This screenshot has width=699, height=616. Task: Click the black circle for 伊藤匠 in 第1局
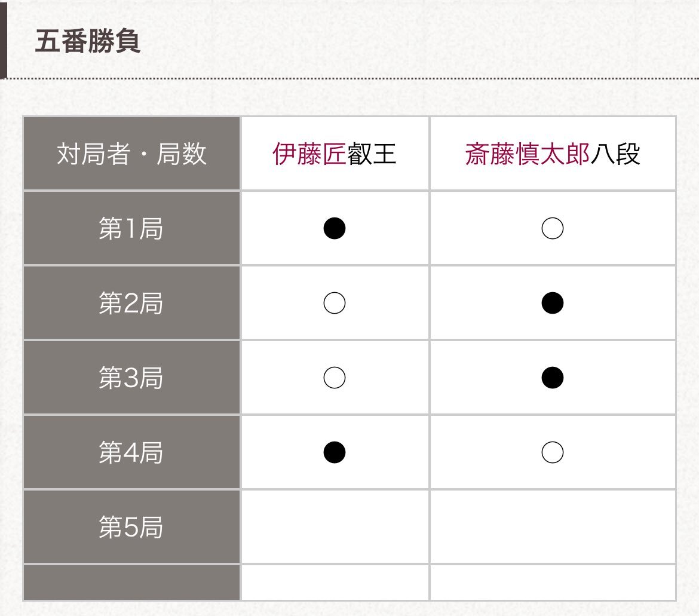(x=335, y=228)
